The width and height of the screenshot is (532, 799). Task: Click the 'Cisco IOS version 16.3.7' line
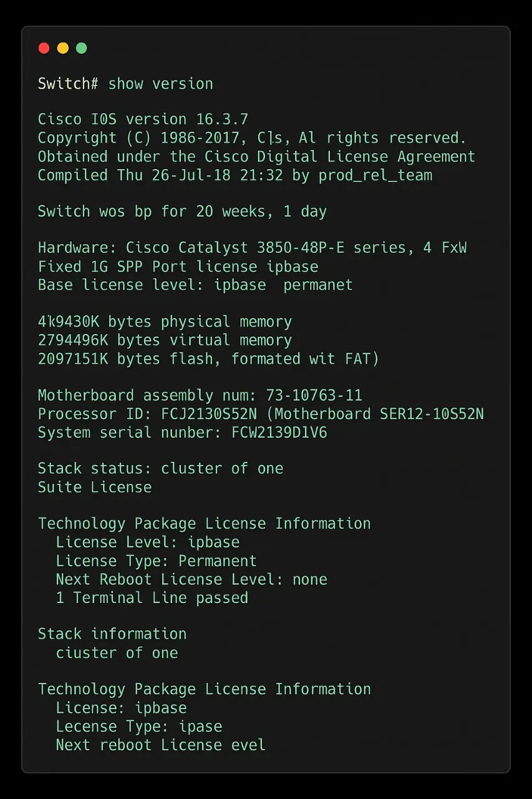point(143,119)
